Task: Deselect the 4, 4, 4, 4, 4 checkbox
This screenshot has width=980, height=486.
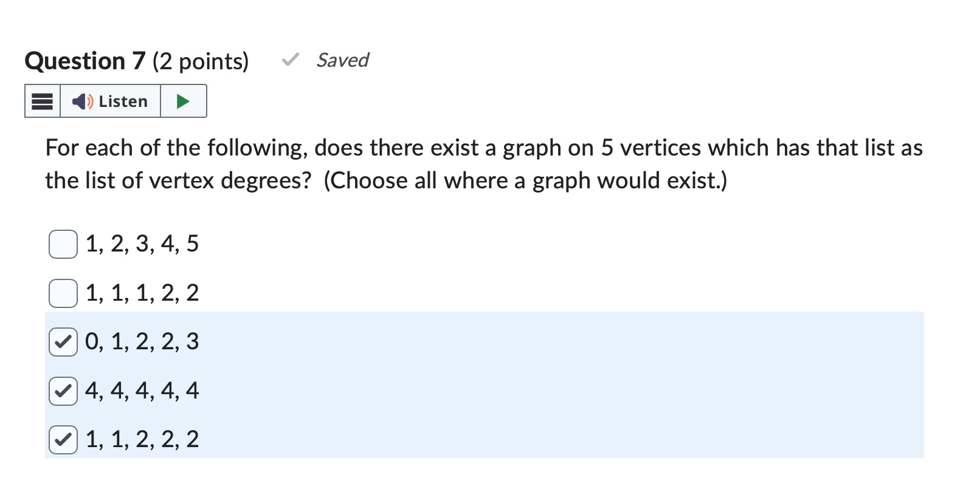Action: pos(63,391)
